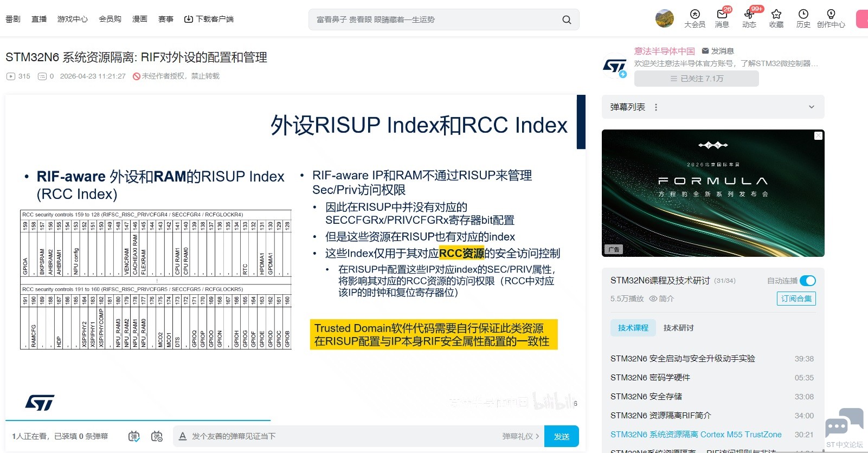Open 会员购 navigation item
The image size is (868, 453).
[x=110, y=19]
